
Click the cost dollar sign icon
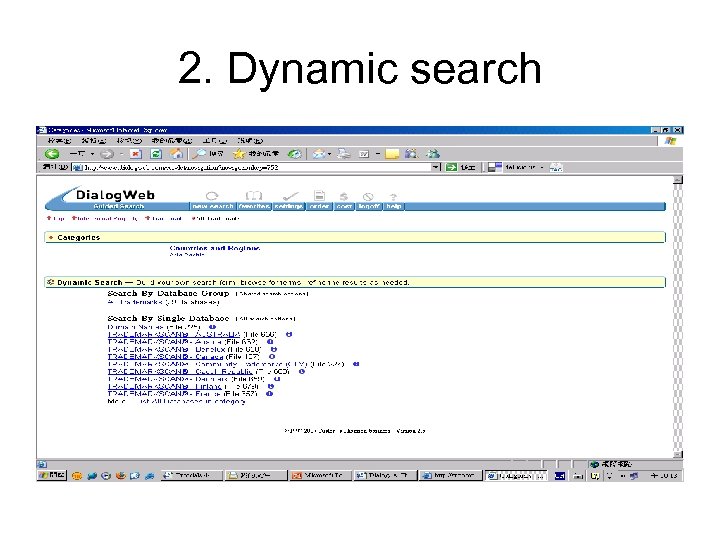tap(343, 197)
